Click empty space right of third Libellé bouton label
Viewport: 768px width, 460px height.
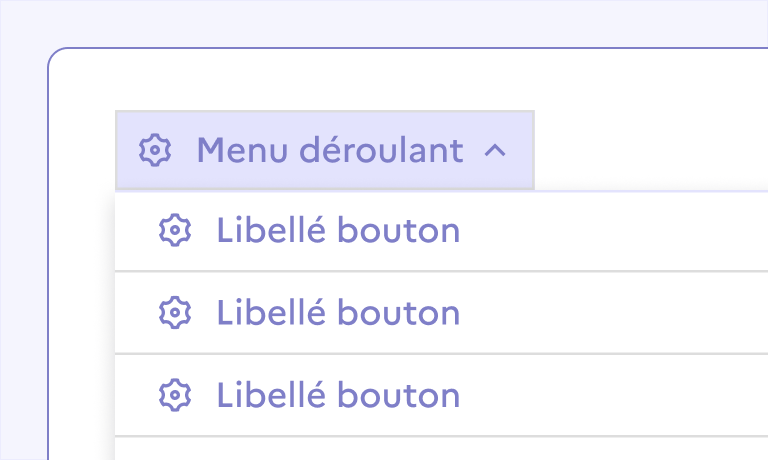pyautogui.click(x=620, y=395)
